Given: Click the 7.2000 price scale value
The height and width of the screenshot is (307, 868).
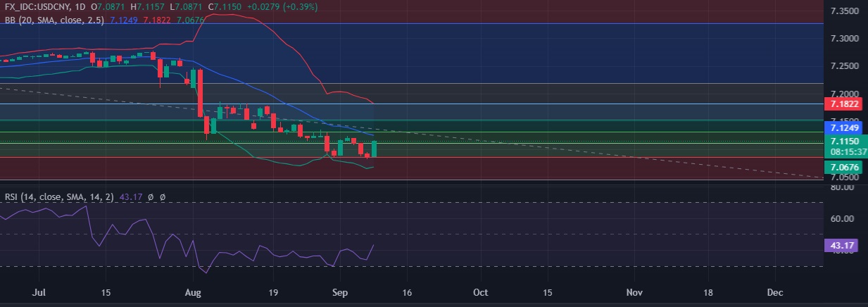Looking at the screenshot, I should 845,94.
